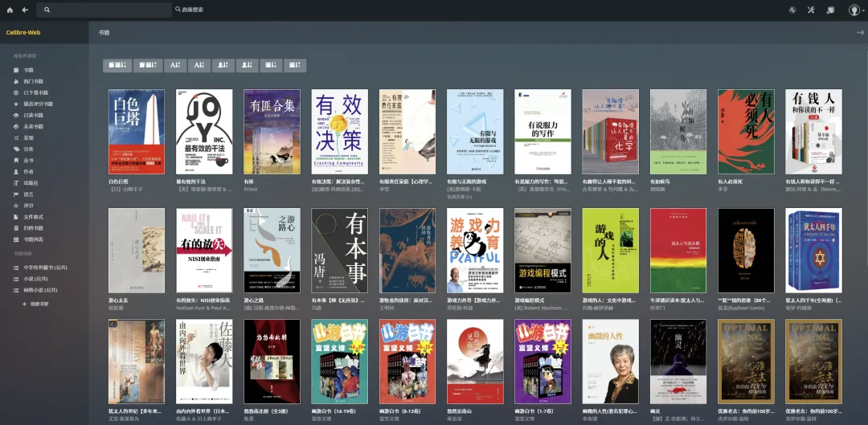Click 创建书架 to create a shelf
This screenshot has height=425, width=868.
tap(35, 304)
